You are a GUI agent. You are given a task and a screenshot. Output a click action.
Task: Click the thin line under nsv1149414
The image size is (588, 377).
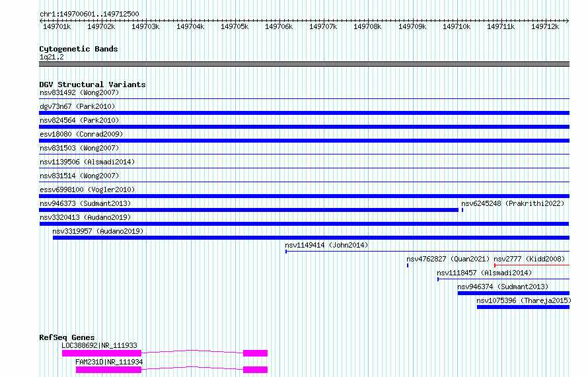point(427,252)
